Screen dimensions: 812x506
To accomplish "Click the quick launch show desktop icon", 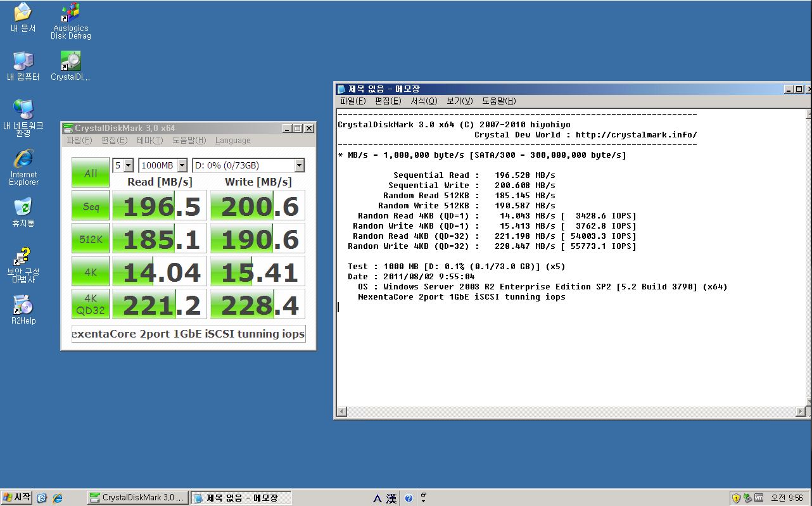I will [42, 498].
